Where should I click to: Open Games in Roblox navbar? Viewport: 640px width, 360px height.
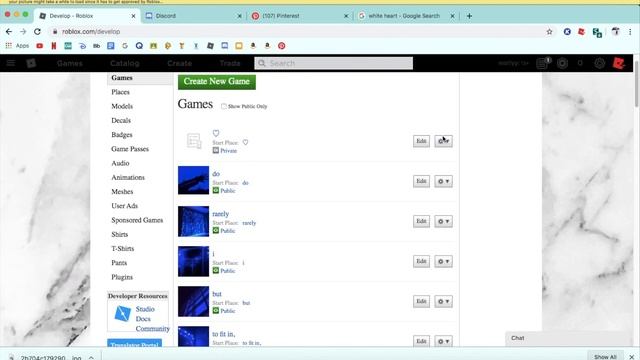point(69,63)
